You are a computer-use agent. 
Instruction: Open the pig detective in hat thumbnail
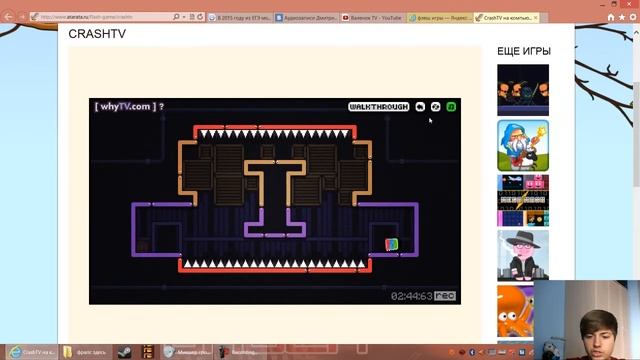(x=523, y=256)
